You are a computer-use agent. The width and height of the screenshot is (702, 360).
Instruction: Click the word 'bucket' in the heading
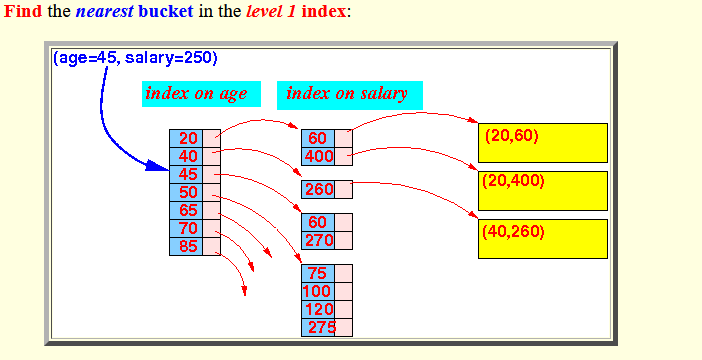(166, 11)
